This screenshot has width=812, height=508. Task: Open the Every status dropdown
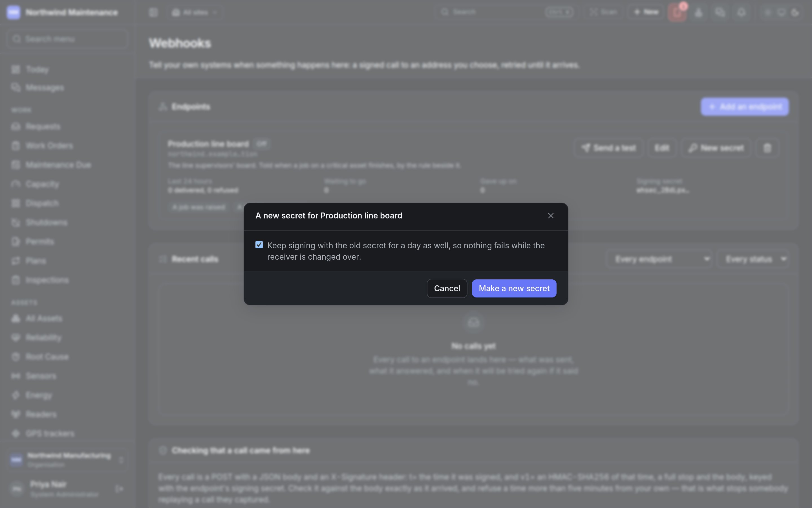(753, 259)
